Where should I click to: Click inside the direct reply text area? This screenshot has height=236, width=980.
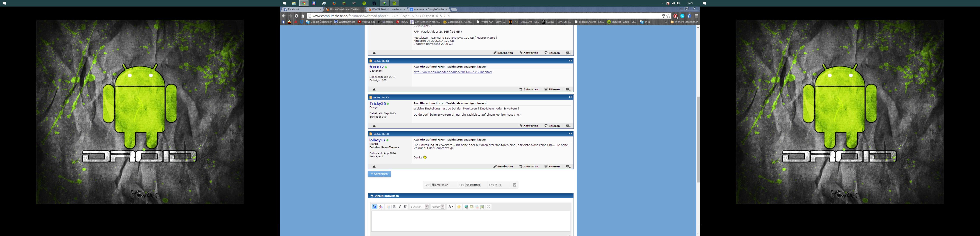(470, 221)
